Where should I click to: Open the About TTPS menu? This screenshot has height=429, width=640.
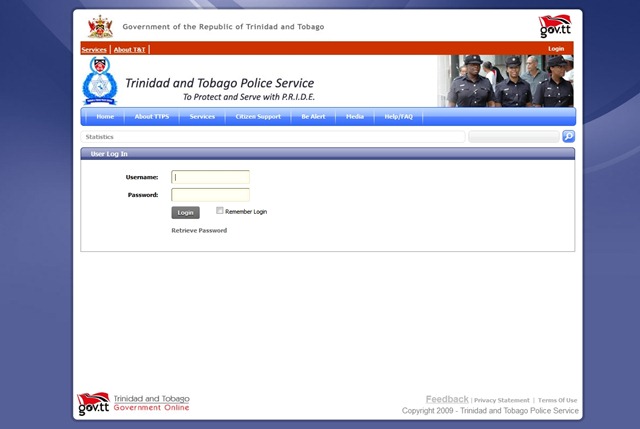point(152,117)
